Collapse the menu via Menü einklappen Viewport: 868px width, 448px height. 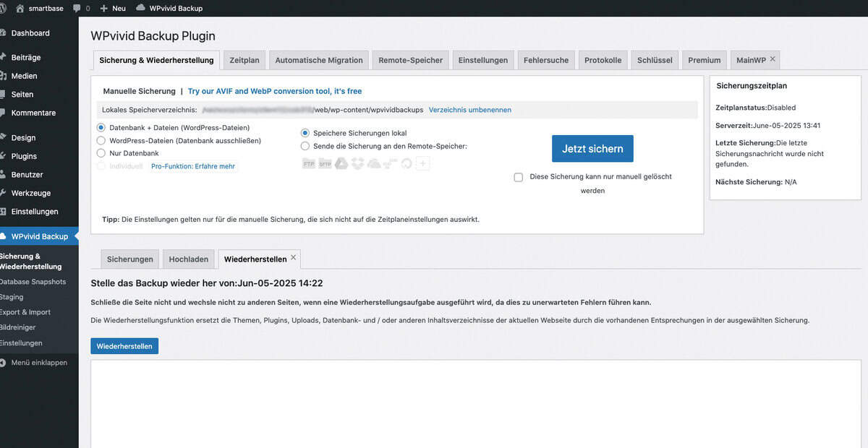[x=39, y=363]
